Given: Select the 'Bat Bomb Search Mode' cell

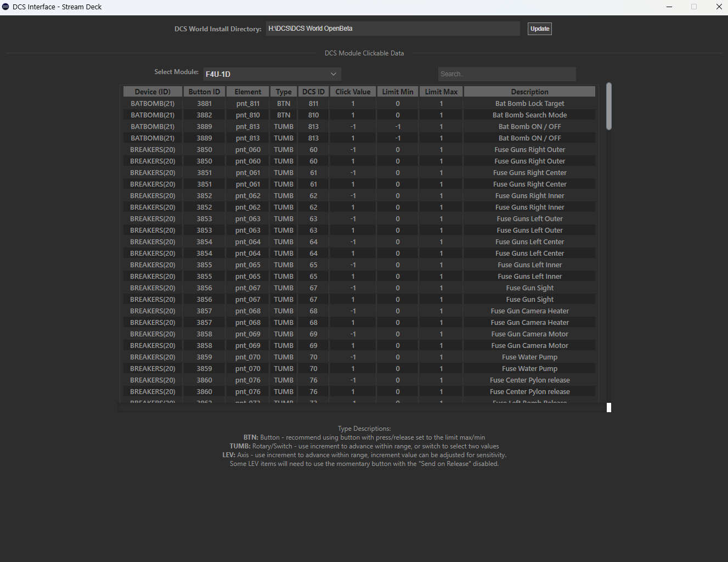Looking at the screenshot, I should 529,115.
